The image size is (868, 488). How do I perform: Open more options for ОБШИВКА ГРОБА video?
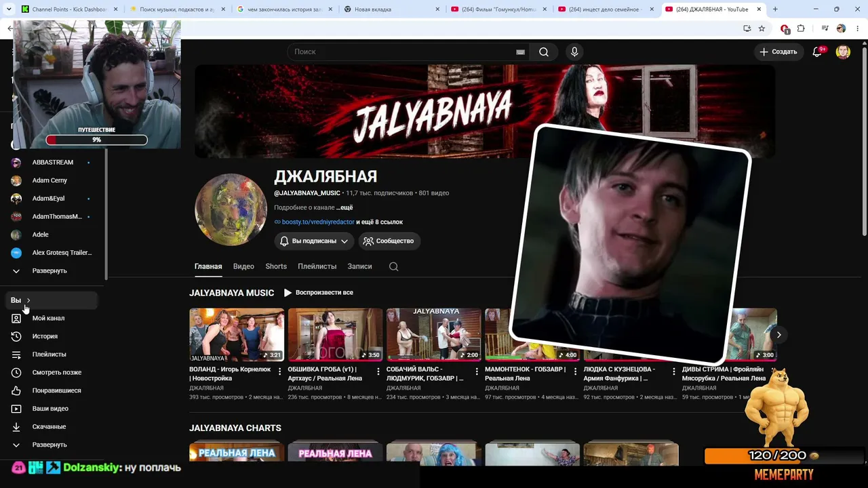coord(378,371)
